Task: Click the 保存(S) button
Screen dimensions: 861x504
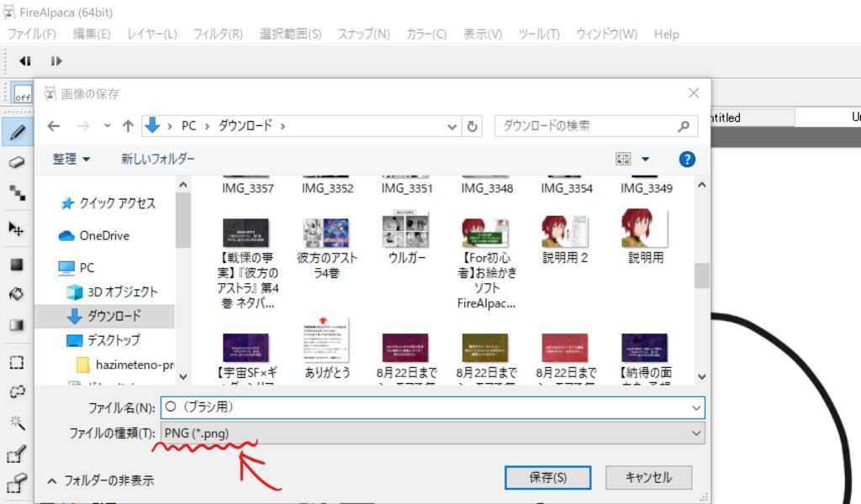Action: [x=547, y=477]
